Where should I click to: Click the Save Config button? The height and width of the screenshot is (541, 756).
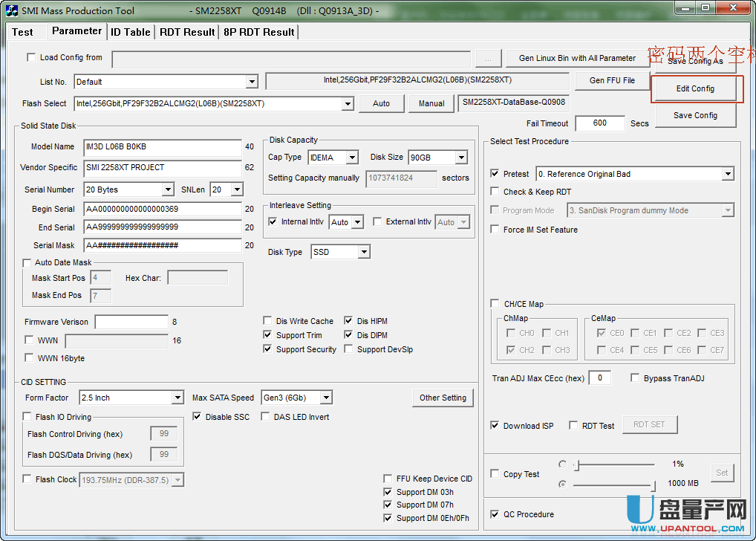[x=695, y=115]
